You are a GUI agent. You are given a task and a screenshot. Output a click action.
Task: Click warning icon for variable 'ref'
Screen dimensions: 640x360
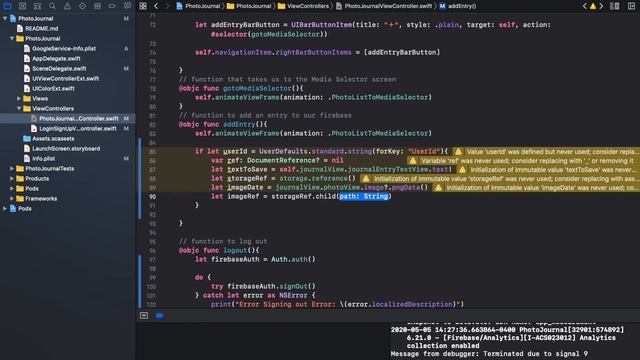point(413,161)
